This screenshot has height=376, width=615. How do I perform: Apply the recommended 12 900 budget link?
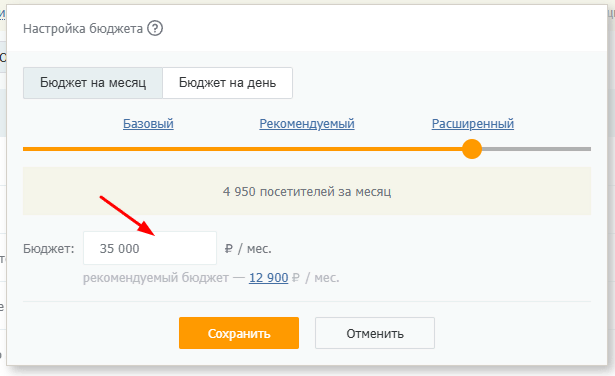tap(269, 278)
